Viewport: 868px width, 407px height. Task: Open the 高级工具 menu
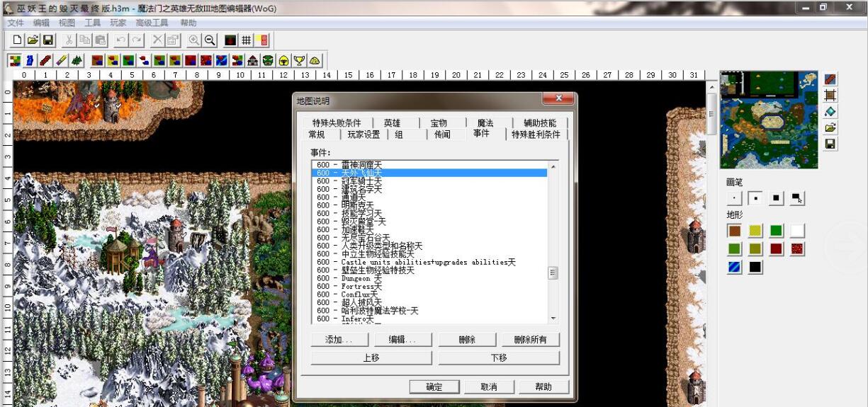coord(152,23)
